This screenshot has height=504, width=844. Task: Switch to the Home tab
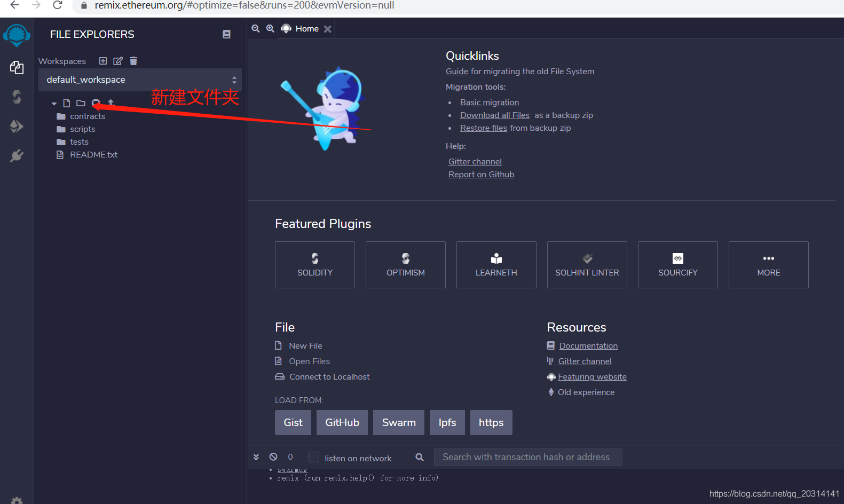point(307,29)
